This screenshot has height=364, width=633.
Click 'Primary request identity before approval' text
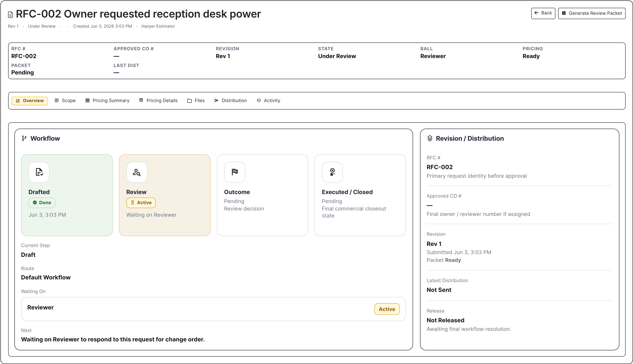point(477,176)
